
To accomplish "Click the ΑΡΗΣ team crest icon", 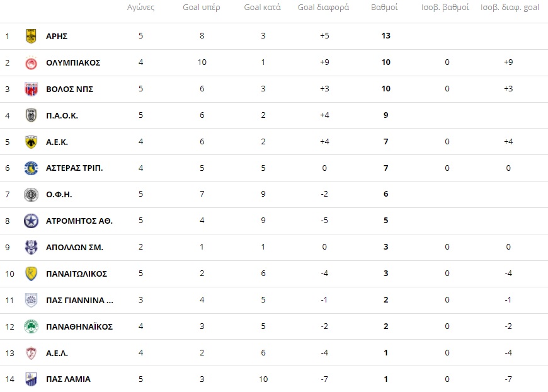I will (x=31, y=36).
